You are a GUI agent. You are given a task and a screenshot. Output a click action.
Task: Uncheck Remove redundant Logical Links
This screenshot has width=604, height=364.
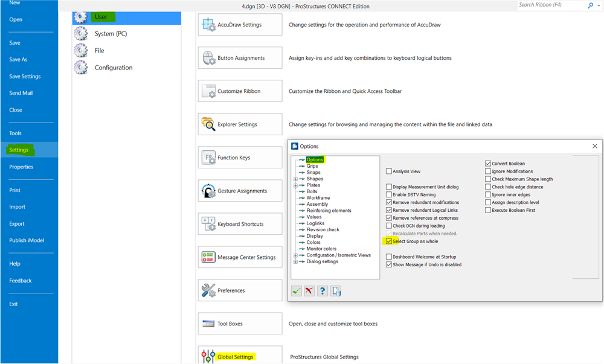pos(388,210)
